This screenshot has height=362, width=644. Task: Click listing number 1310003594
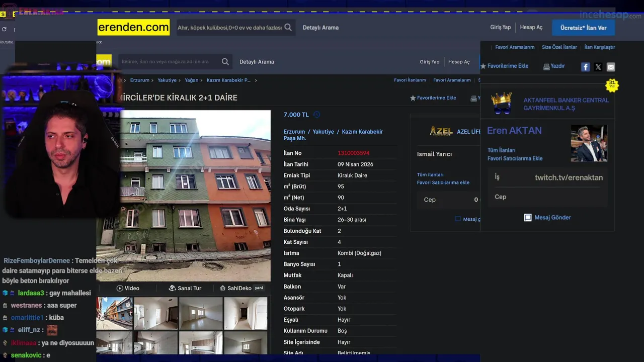(353, 153)
